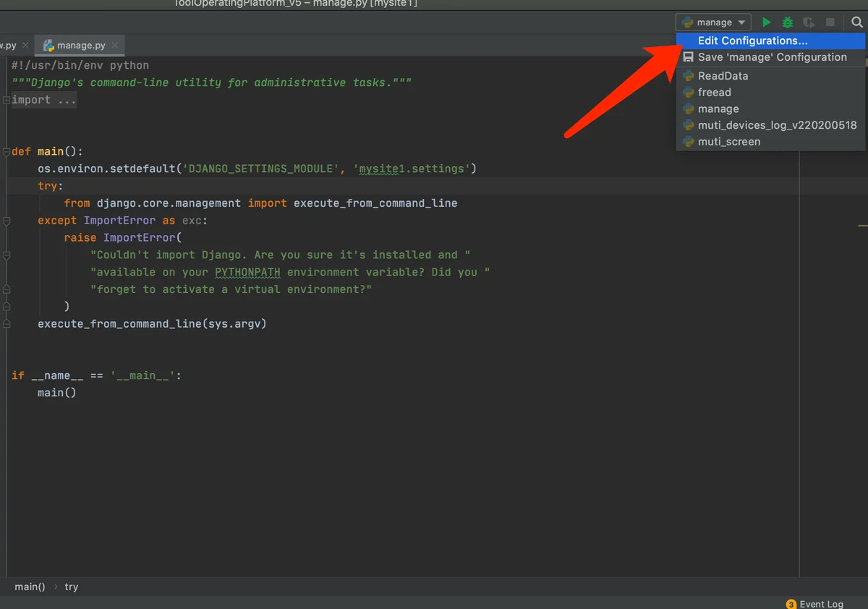Open Search Everywhere magnifier icon

[x=857, y=22]
